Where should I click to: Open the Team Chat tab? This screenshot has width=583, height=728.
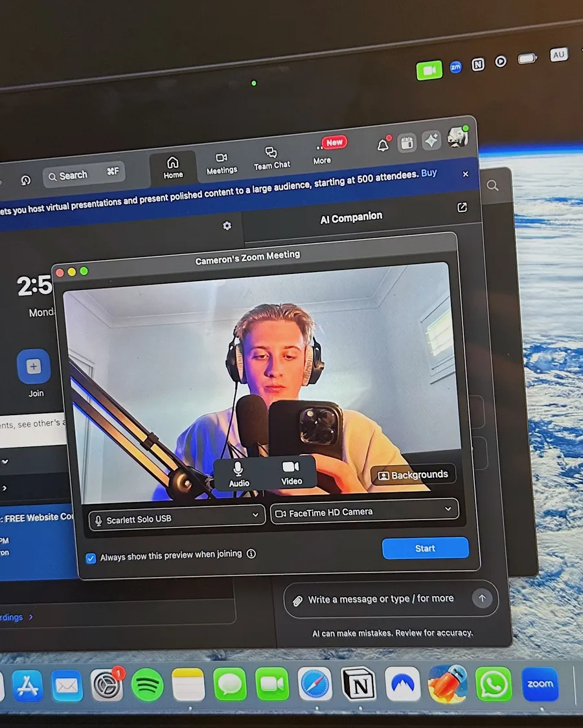tap(272, 158)
